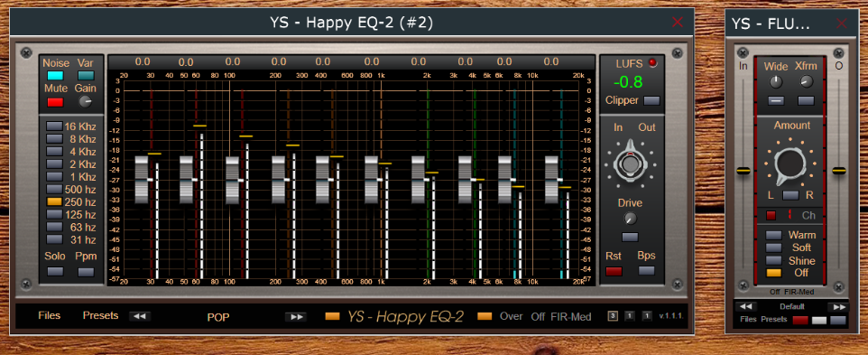The image size is (868, 355).
Task: Select the orange Off mode in FLU window
Action: click(x=774, y=273)
